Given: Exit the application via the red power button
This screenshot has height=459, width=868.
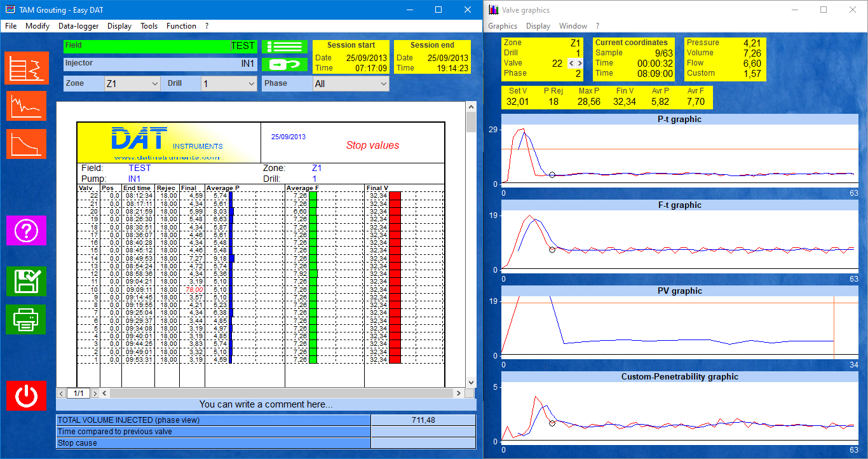Looking at the screenshot, I should coord(27,395).
